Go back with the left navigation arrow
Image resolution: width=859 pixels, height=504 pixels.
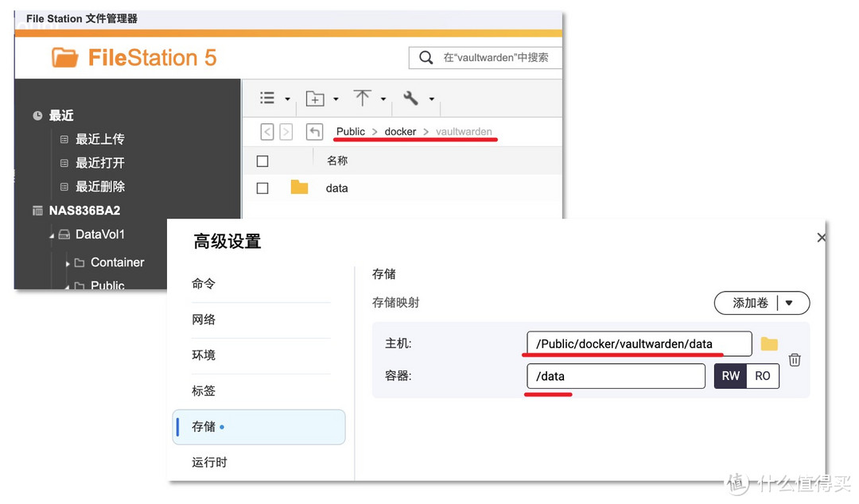267,132
